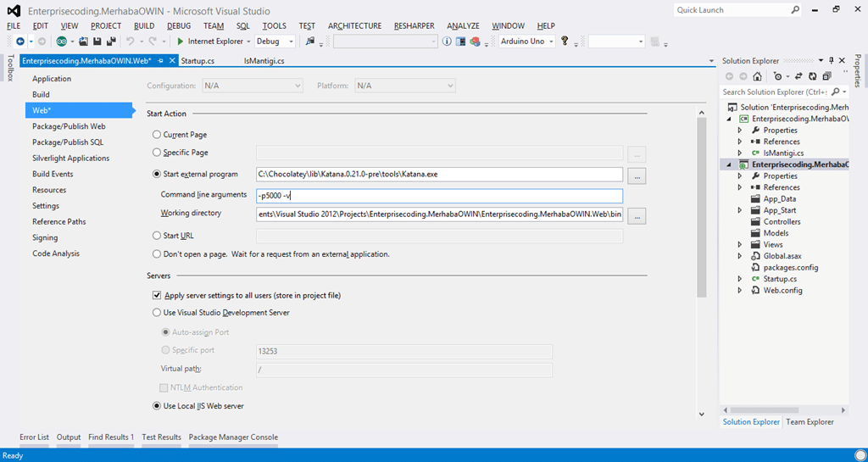This screenshot has height=462, width=868.
Task: Click the Pending Changes Filter icon in Solution Explorer
Action: tap(778, 76)
